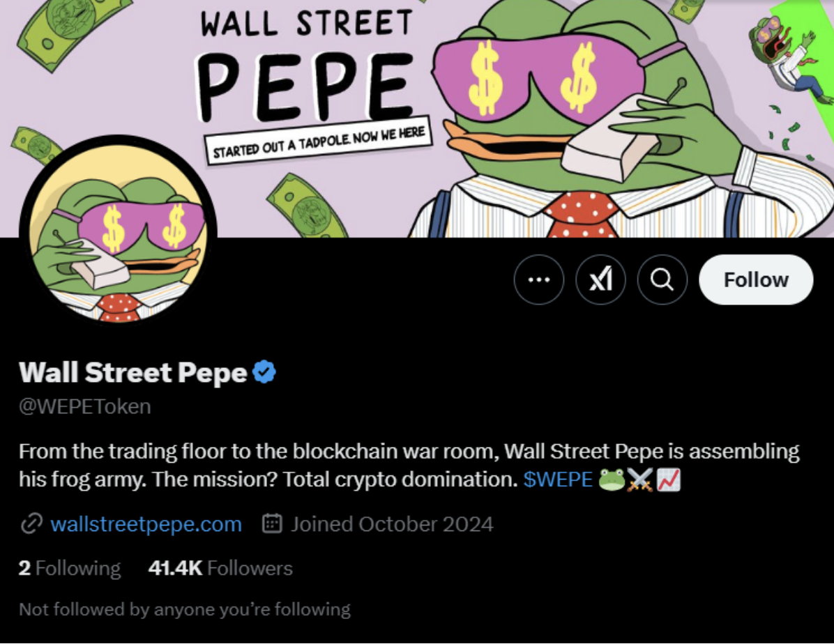View the 2 Following list
The image size is (834, 644).
coord(69,568)
